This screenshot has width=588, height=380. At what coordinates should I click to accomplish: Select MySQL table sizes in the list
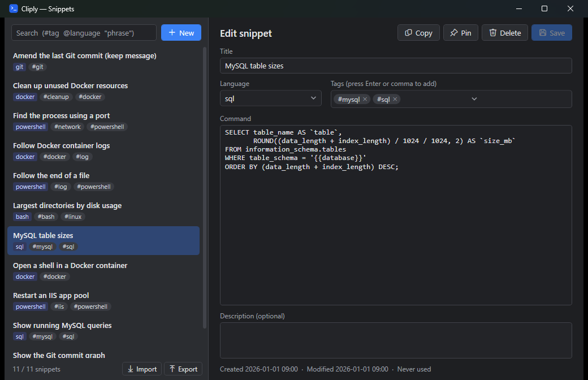(x=103, y=240)
